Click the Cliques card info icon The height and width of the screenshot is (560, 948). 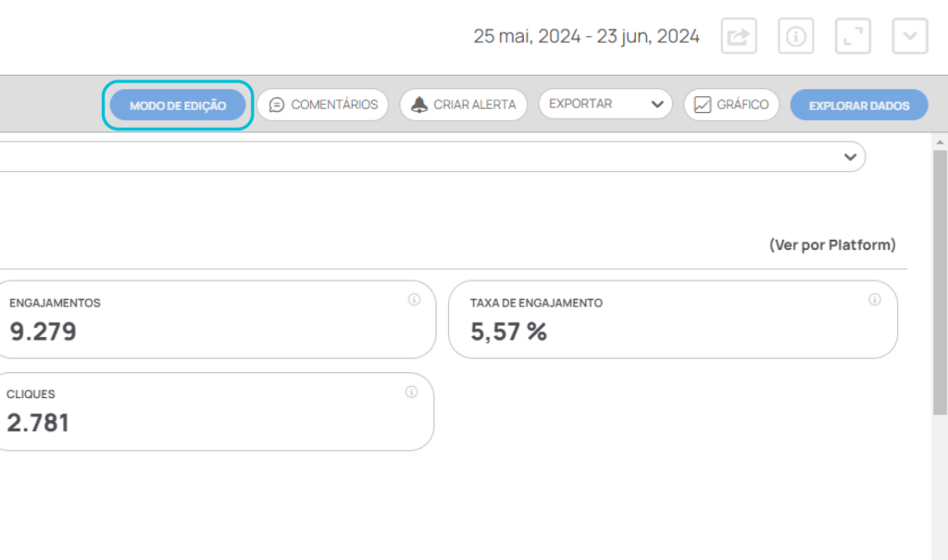coord(412,392)
